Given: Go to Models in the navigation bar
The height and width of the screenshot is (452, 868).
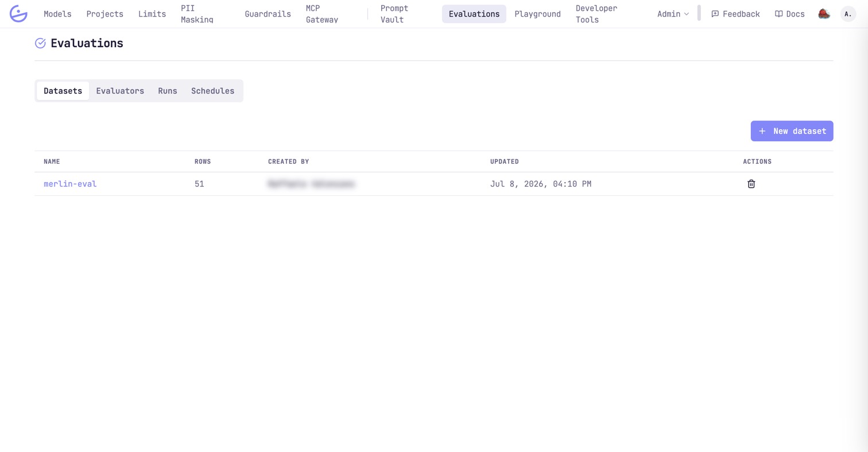Looking at the screenshot, I should (x=57, y=14).
